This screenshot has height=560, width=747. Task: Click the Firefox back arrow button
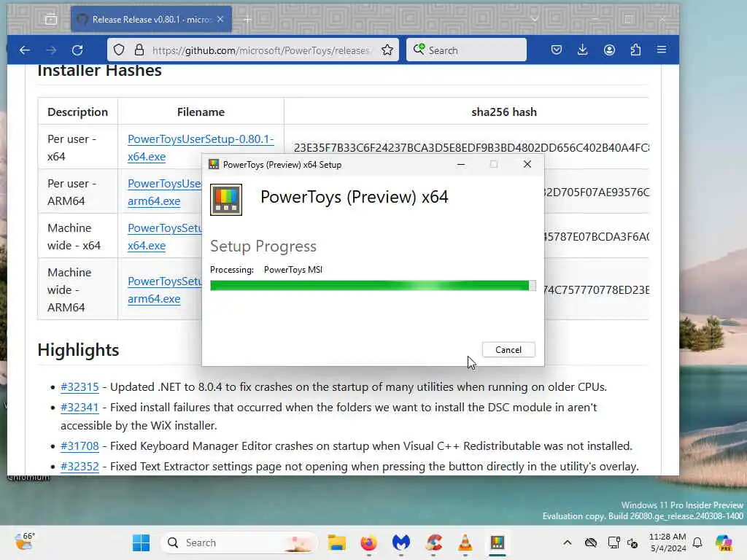[x=25, y=50]
